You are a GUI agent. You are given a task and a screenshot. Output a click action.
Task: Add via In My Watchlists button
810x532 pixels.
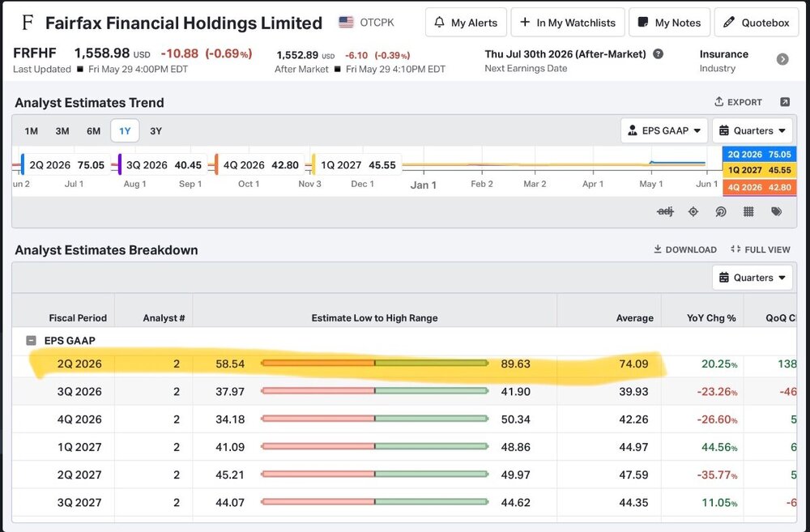pyautogui.click(x=567, y=22)
